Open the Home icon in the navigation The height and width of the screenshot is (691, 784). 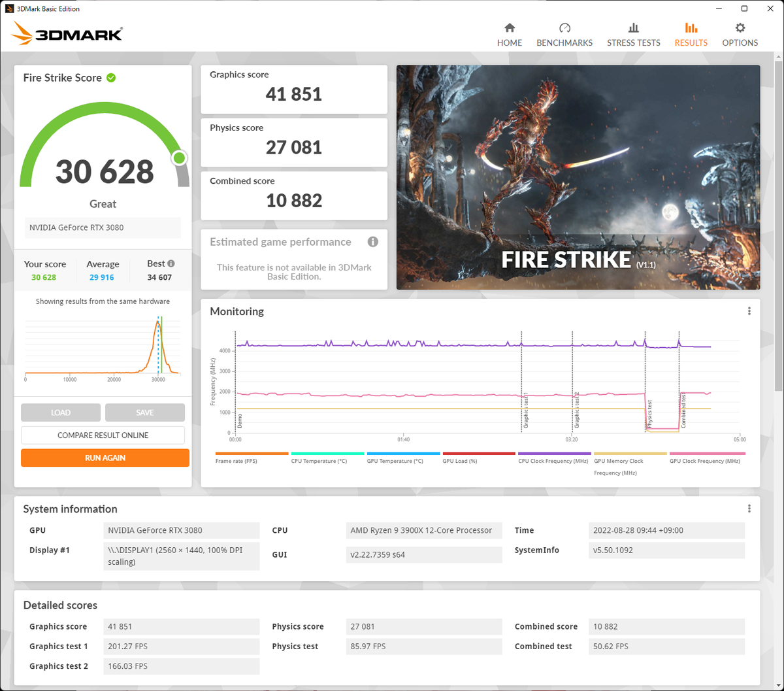(510, 28)
